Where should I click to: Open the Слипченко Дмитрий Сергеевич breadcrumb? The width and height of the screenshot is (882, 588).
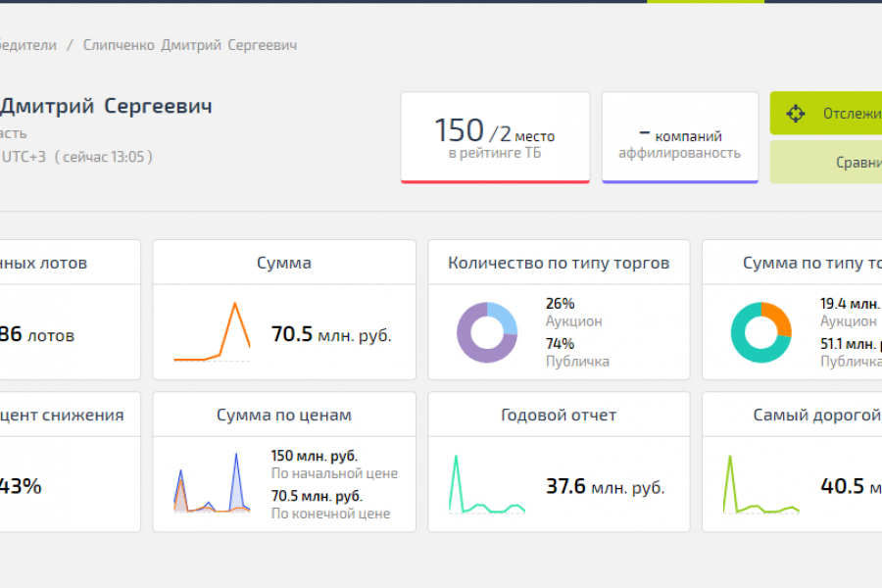190,45
